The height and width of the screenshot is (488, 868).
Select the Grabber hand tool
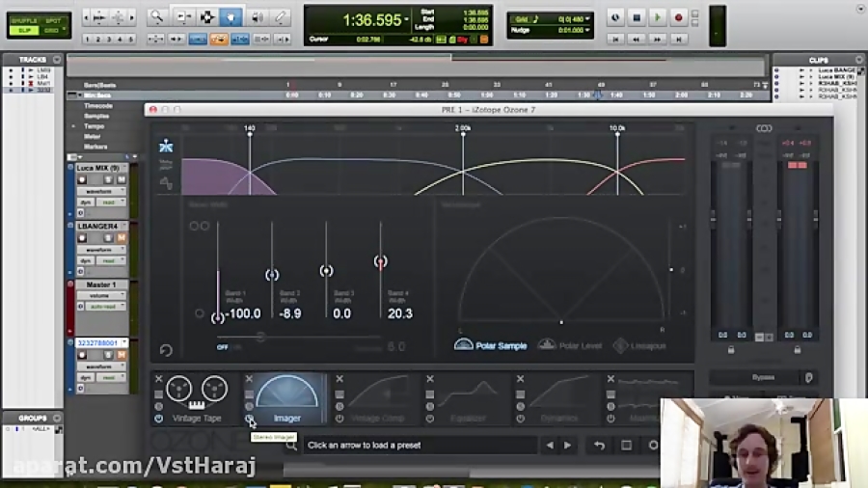[x=231, y=17]
